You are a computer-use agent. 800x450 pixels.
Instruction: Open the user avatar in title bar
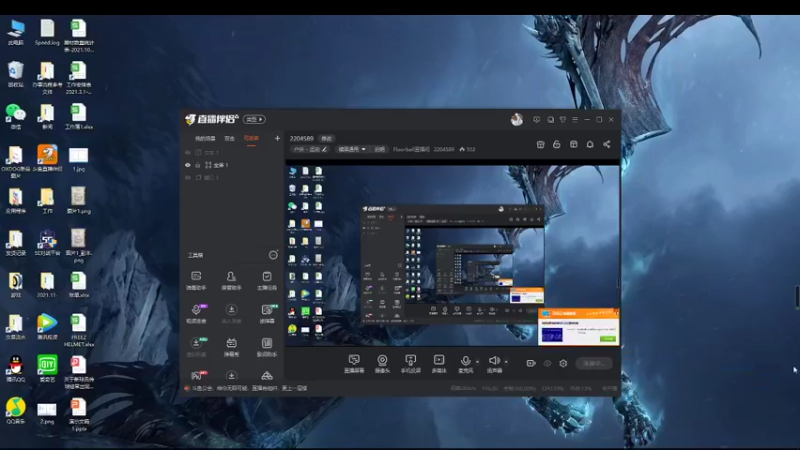coord(516,119)
